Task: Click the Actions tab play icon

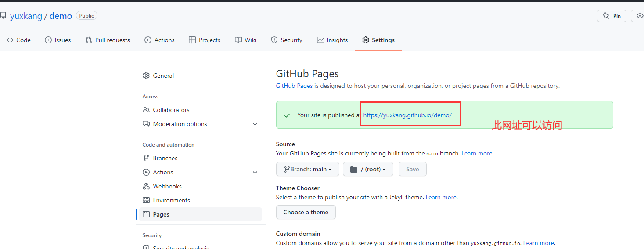Action: pyautogui.click(x=148, y=40)
